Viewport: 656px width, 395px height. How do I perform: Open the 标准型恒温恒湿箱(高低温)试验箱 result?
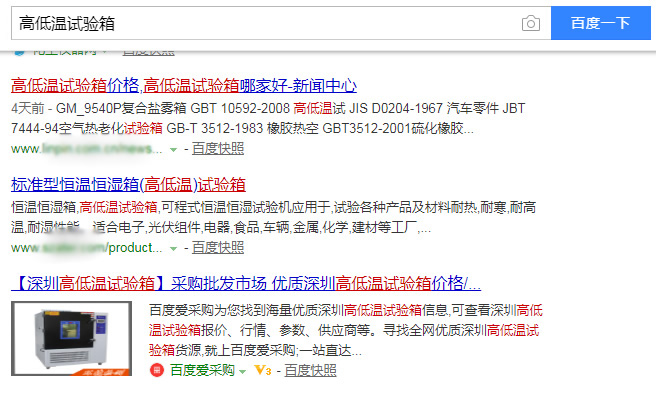pyautogui.click(x=128, y=185)
